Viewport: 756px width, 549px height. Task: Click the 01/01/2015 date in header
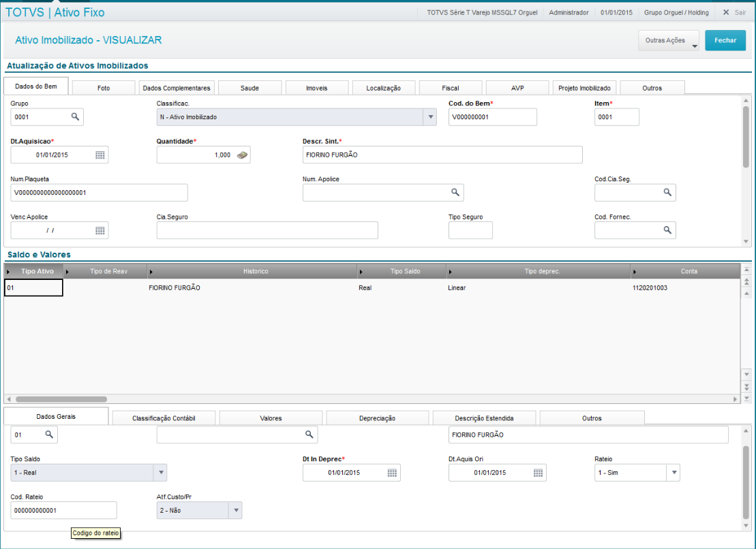coord(616,12)
